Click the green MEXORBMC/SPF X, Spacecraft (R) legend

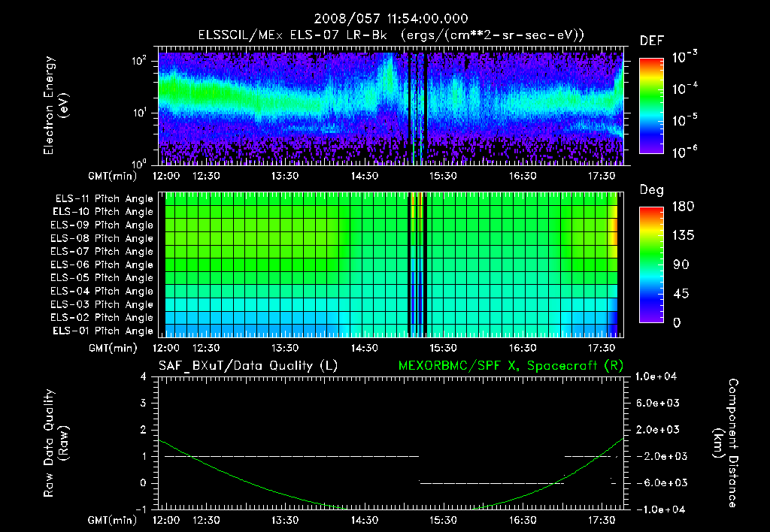click(511, 366)
